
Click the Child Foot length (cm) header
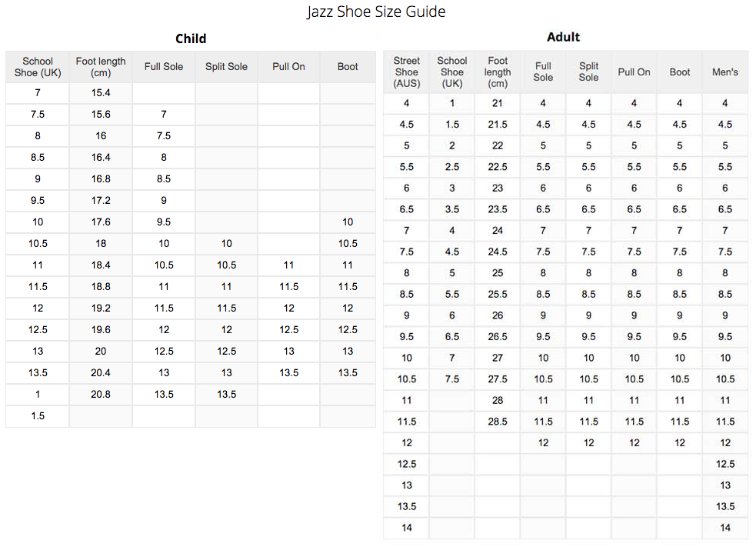click(101, 67)
